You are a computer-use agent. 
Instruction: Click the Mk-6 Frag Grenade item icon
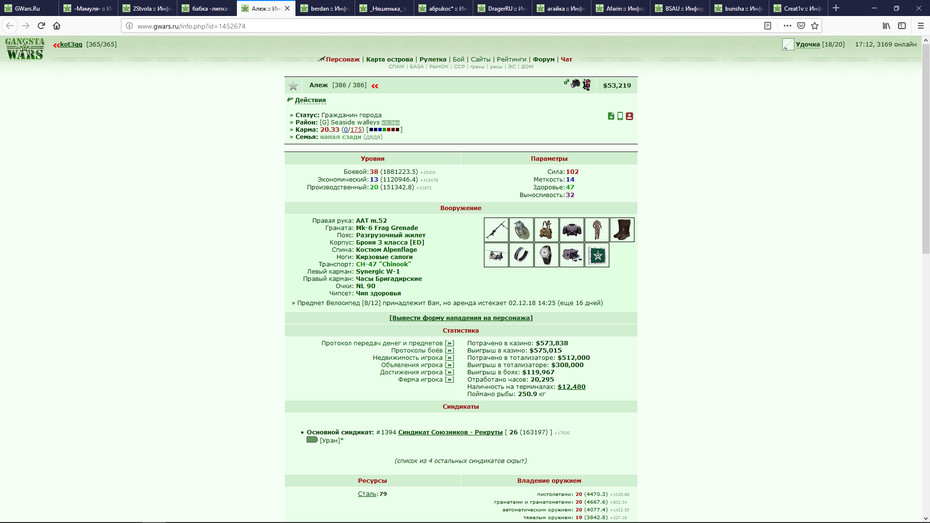click(x=521, y=229)
